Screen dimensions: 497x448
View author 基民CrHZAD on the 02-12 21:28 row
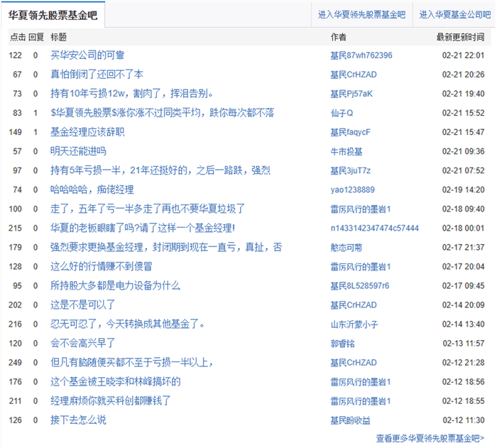tap(354, 363)
